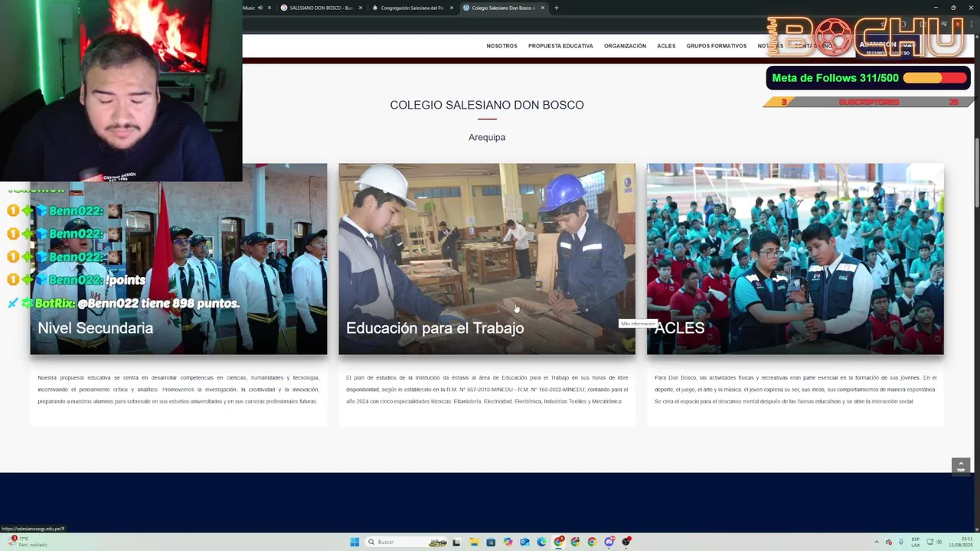
Task: Show hidden system tray icons
Action: click(877, 542)
